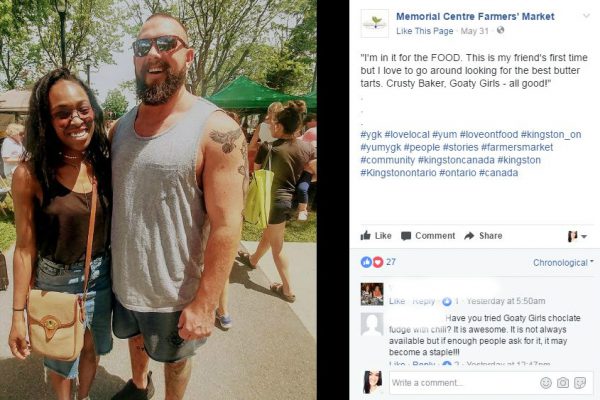The height and width of the screenshot is (400, 600).
Task: Click the red heart reaction icon
Action: point(378,262)
